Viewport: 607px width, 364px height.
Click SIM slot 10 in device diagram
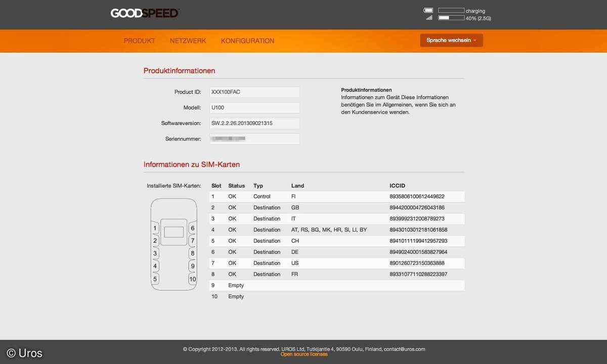[193, 279]
